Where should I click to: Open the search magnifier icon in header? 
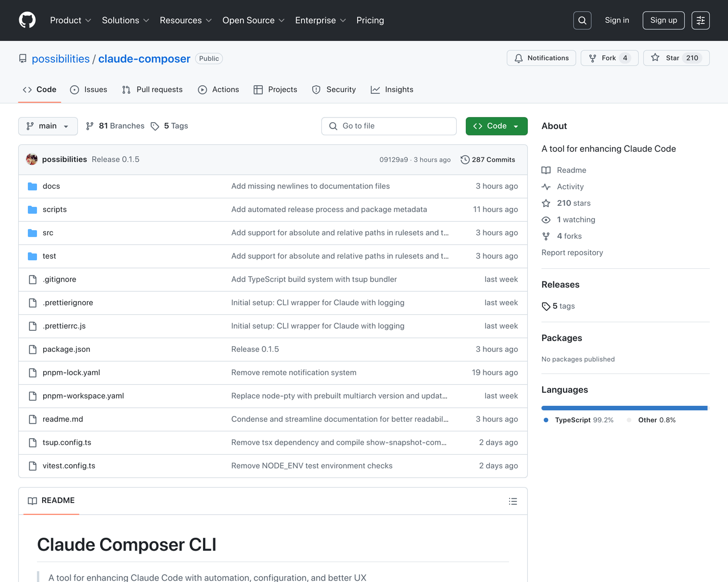click(582, 20)
